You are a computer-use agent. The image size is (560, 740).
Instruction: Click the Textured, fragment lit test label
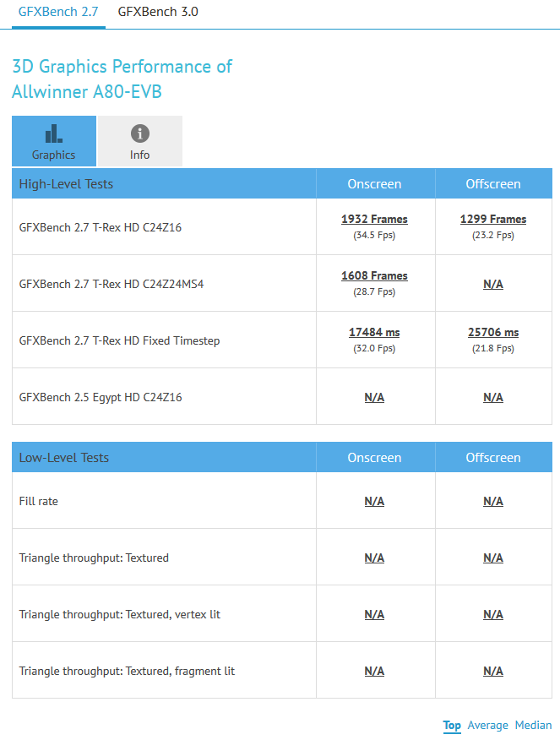[x=127, y=671]
